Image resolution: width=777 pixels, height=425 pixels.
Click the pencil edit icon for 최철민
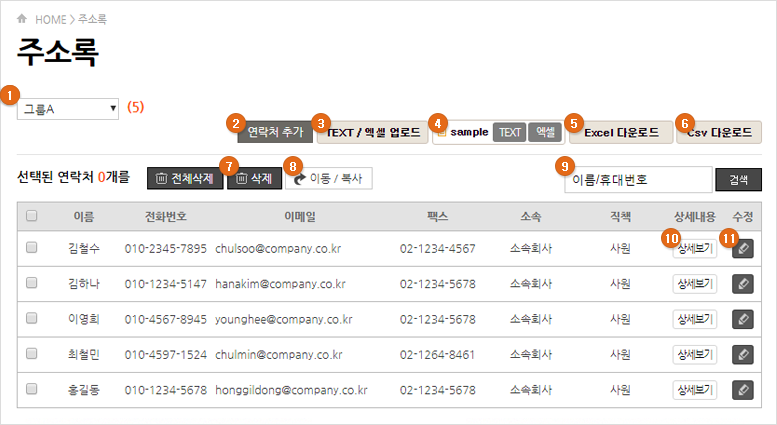742,354
